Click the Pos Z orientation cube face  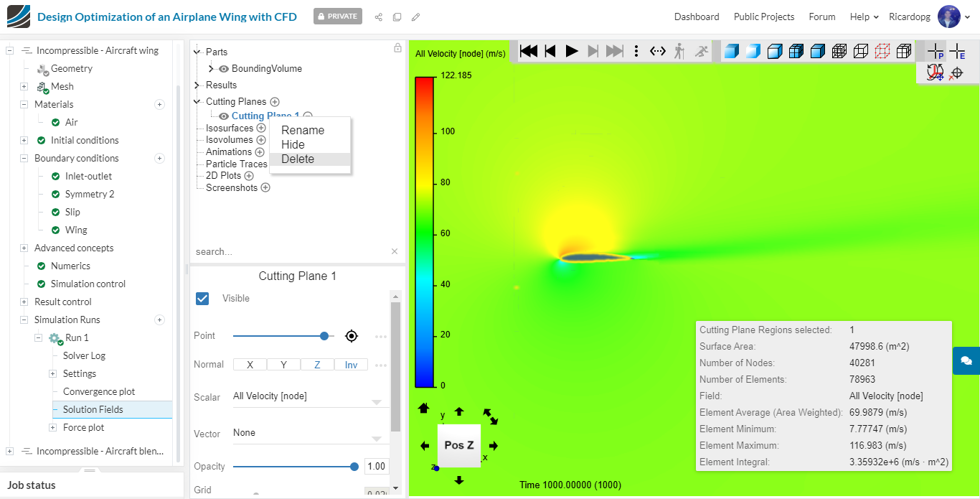[459, 445]
